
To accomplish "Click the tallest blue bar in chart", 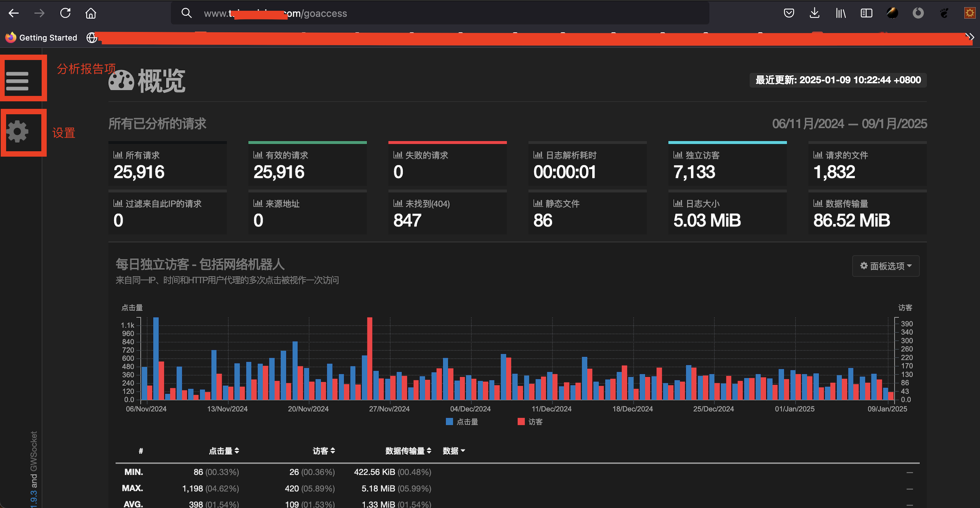I will 156,359.
